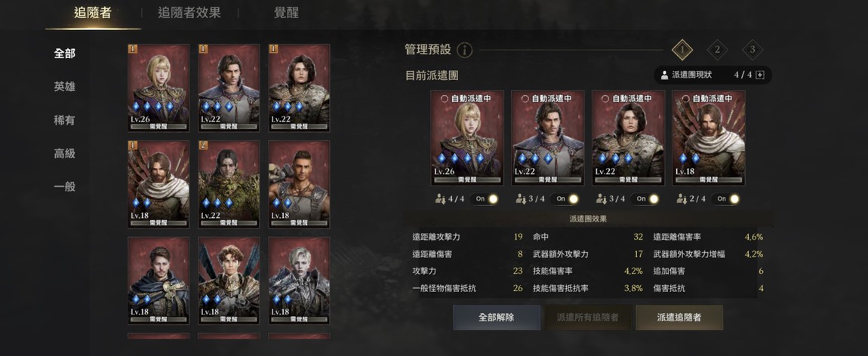Filter followers by 稀有
This screenshot has width=868, height=356.
point(65,120)
